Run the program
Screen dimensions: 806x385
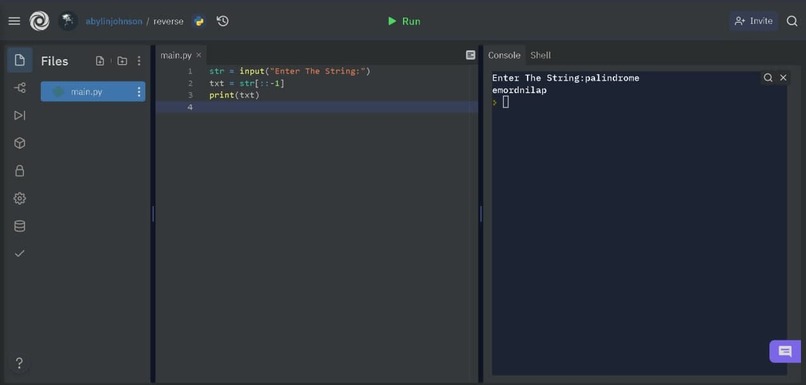[x=404, y=21]
